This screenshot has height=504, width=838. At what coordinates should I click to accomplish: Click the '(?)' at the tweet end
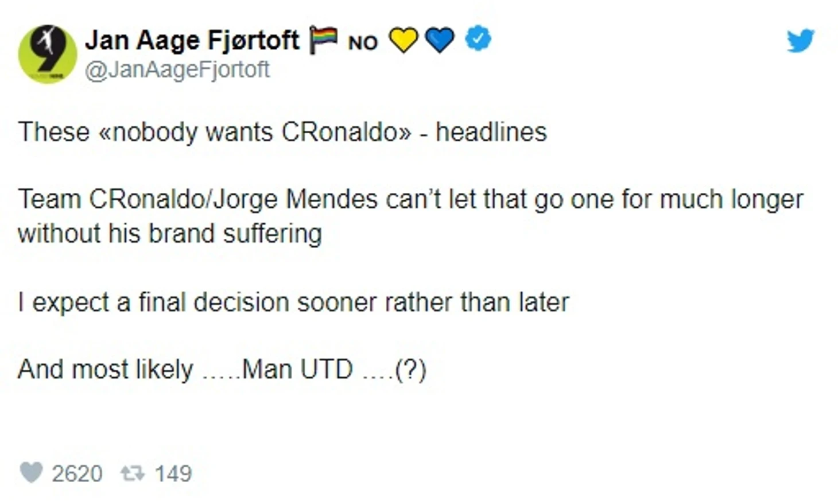click(411, 370)
